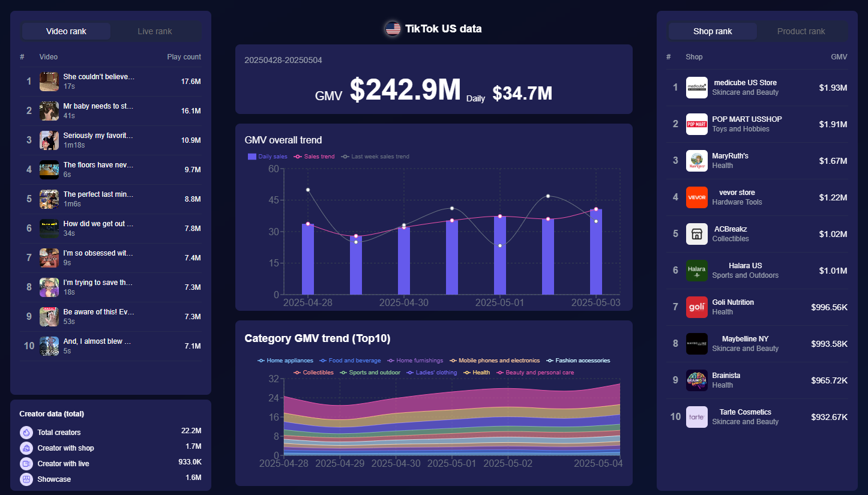This screenshot has height=495, width=868.
Task: Toggle Home appliances category legend
Action: 285,361
